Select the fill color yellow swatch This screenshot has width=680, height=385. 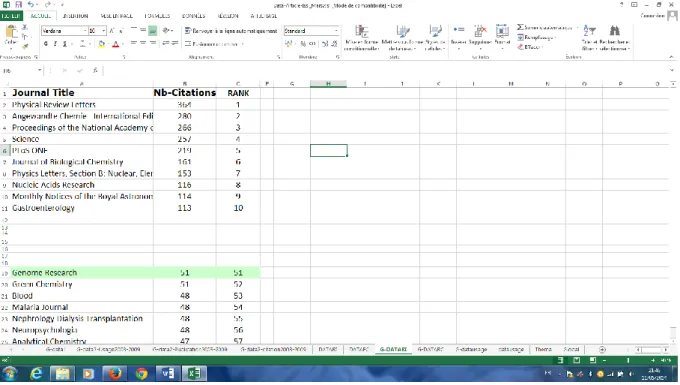[101, 44]
